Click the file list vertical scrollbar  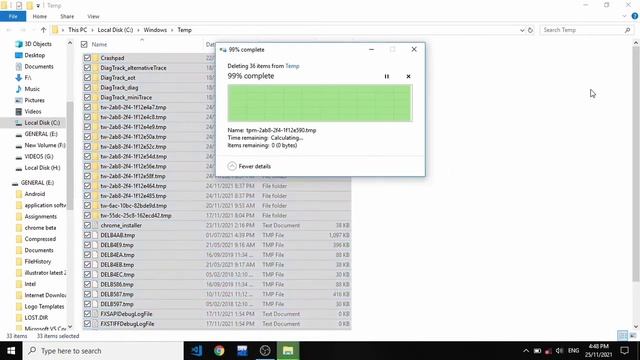(636, 163)
